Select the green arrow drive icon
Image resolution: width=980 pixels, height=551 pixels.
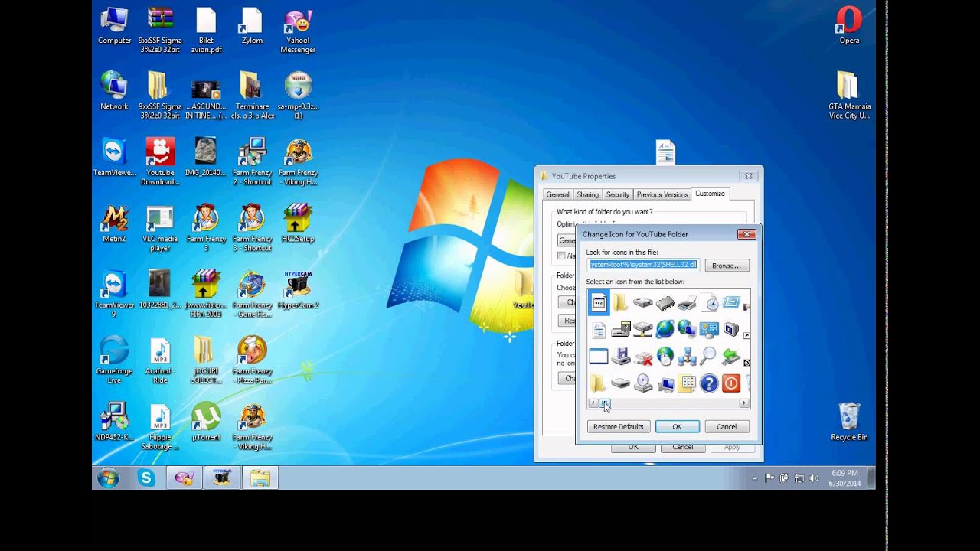pyautogui.click(x=731, y=356)
